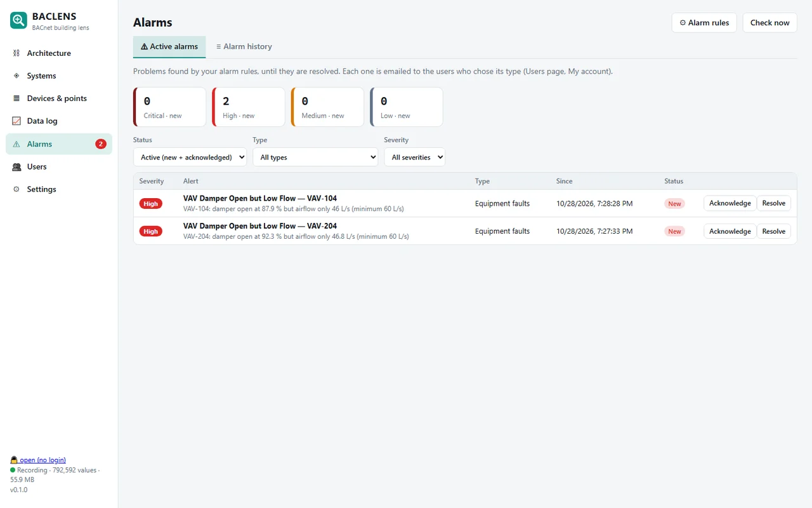Open the Status filter dropdown
812x508 pixels.
[x=190, y=157]
